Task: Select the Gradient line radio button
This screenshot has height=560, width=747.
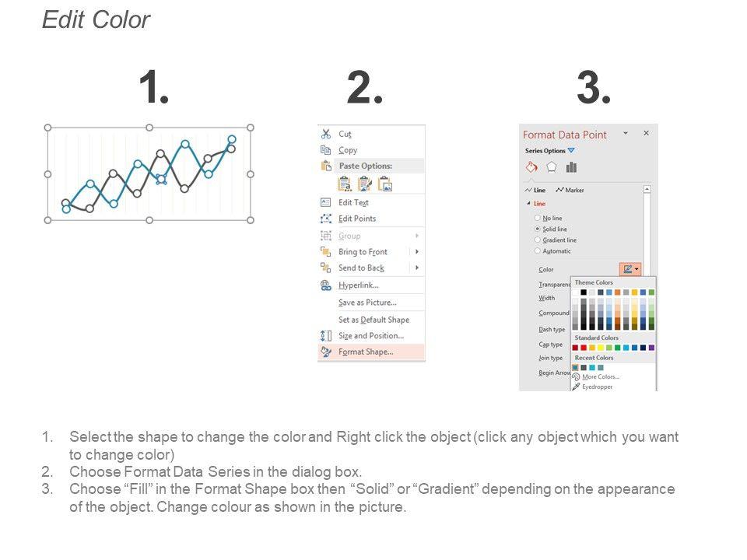Action: coord(538,240)
